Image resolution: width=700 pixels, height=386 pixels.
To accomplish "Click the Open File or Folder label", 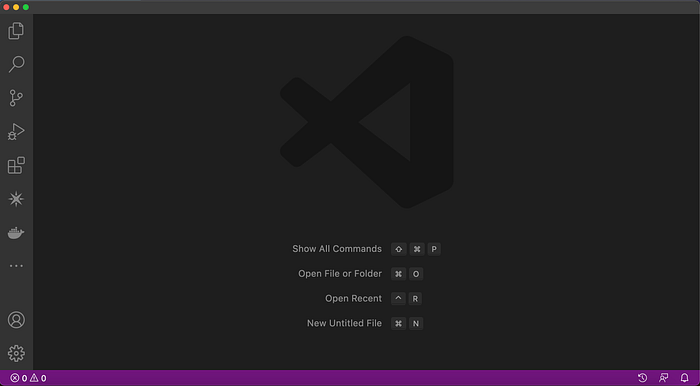I will tap(340, 274).
